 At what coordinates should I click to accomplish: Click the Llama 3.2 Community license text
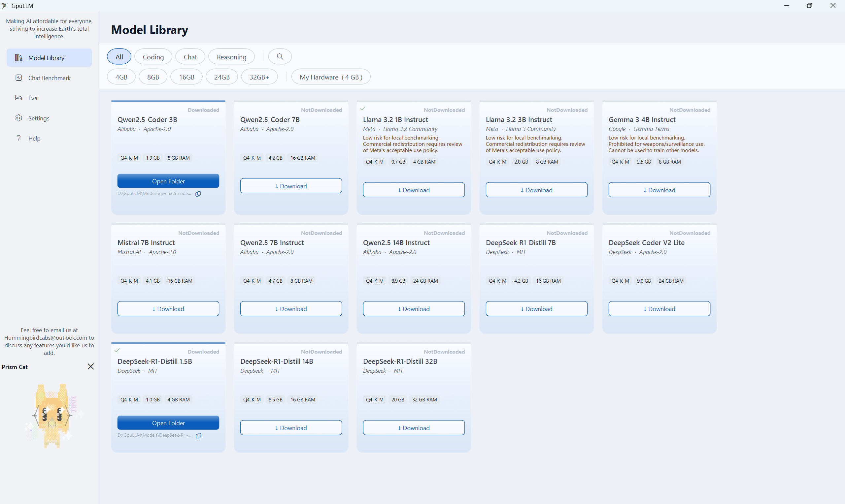(x=410, y=129)
